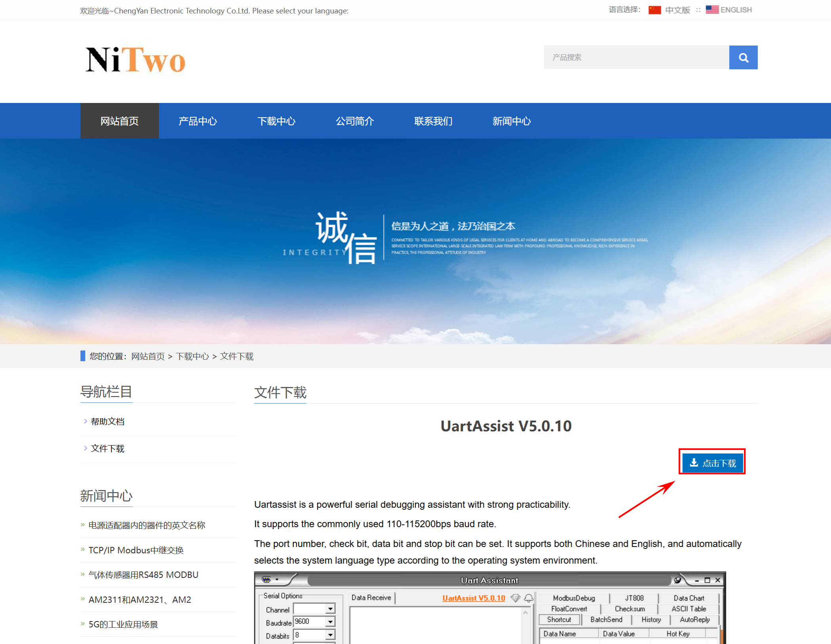This screenshot has width=831, height=644.
Task: Open news TCP/IP Modbus中继交换
Action: pos(136,550)
